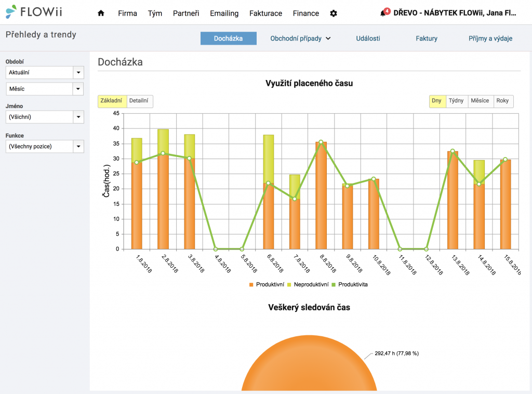The image size is (532, 394).
Task: Toggle Neproduktivní legend series marker
Action: coord(289,285)
